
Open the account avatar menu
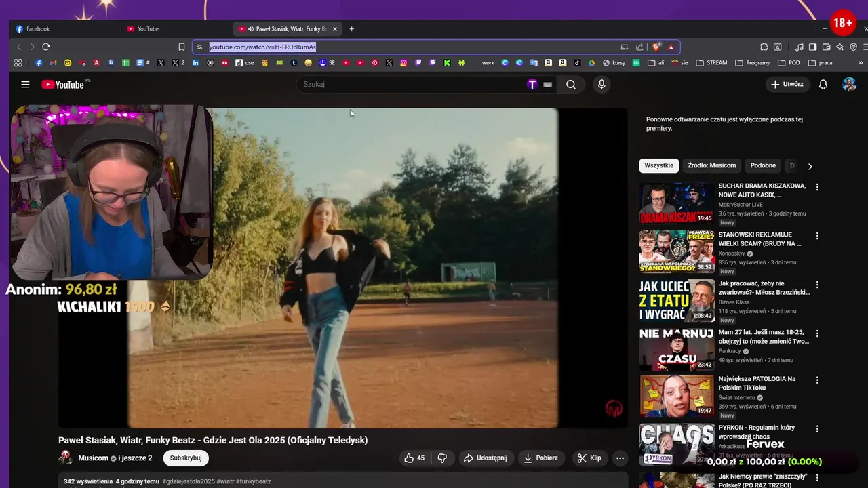coord(849,85)
